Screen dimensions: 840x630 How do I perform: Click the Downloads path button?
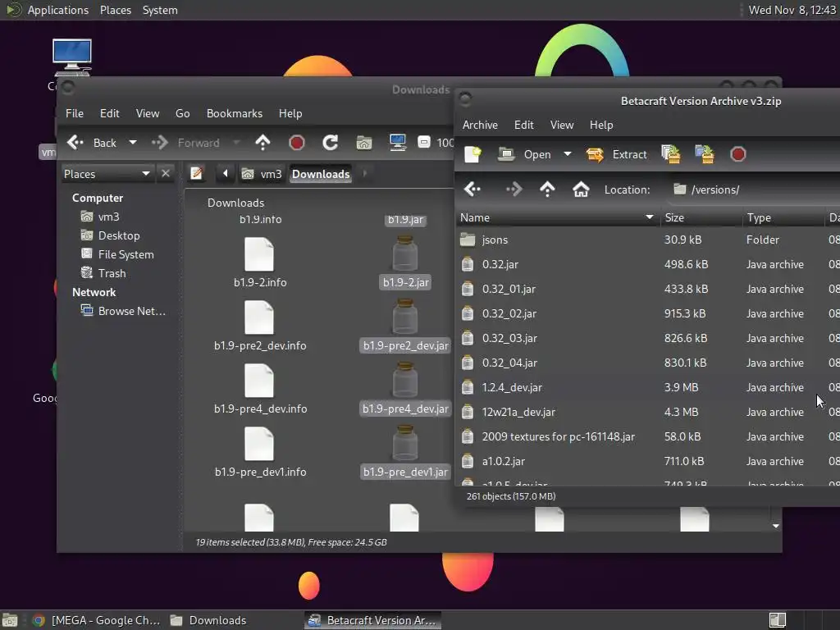[321, 174]
